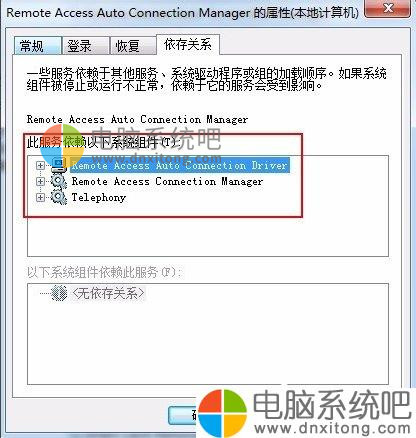Select the Remote Access Connection Manager tree item
This screenshot has width=416, height=438.
tap(167, 181)
